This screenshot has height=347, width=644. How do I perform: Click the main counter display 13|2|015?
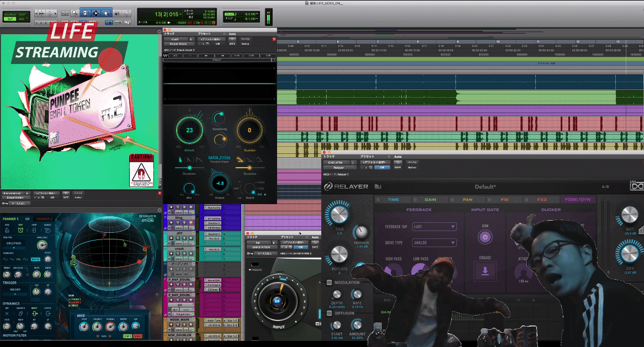point(167,14)
